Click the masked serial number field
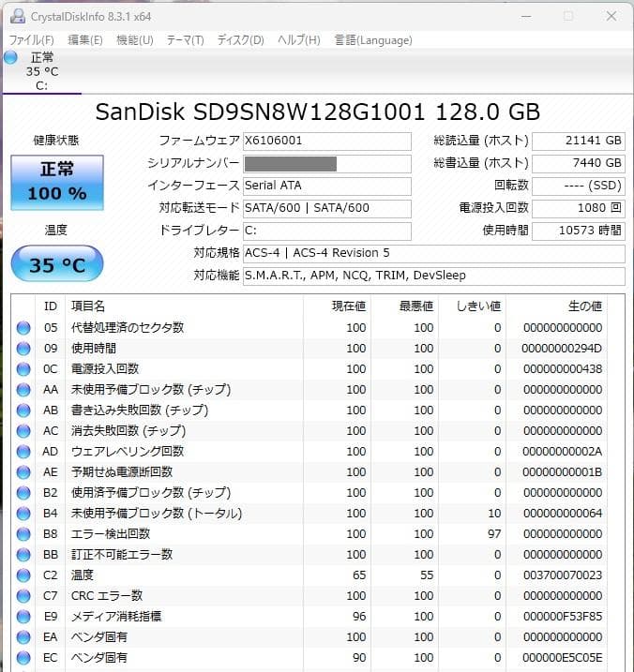 pos(327,163)
